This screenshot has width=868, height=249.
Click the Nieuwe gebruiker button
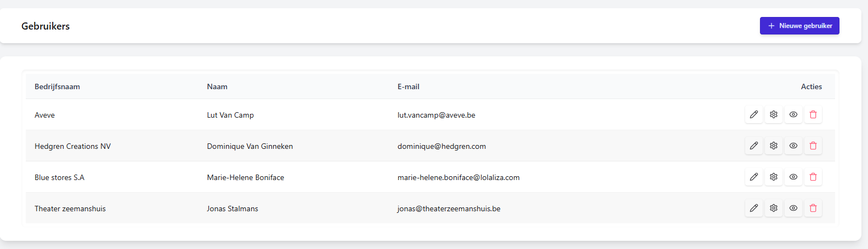tap(799, 26)
